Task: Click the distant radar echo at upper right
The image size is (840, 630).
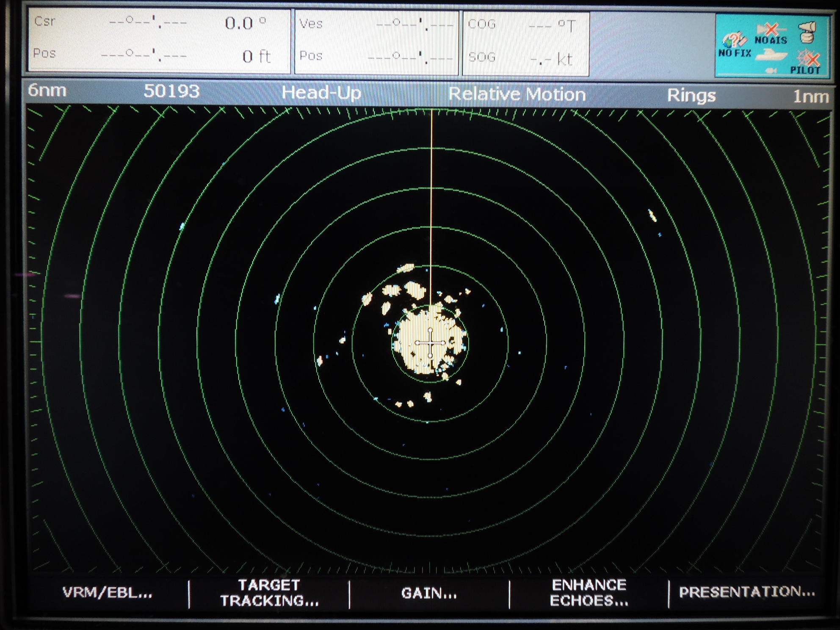Action: click(652, 216)
